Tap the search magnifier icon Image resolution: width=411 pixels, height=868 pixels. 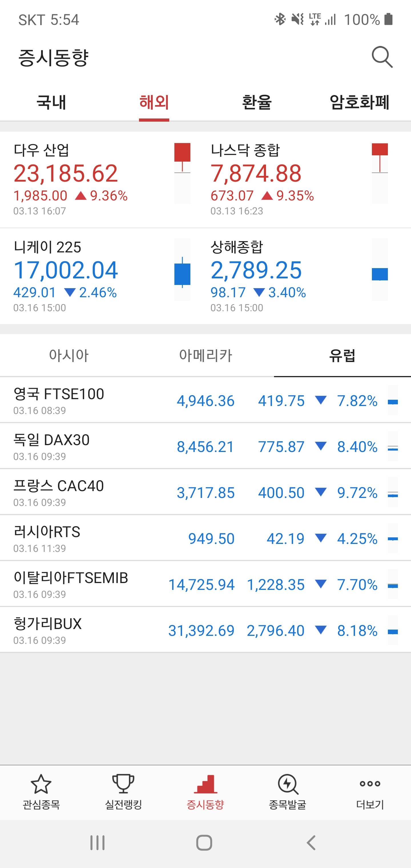[382, 57]
